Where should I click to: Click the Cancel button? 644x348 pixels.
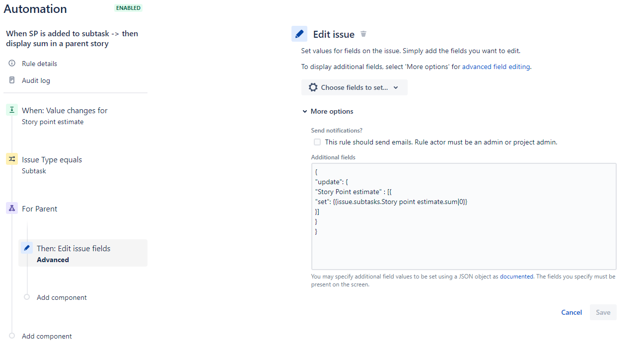coord(571,312)
